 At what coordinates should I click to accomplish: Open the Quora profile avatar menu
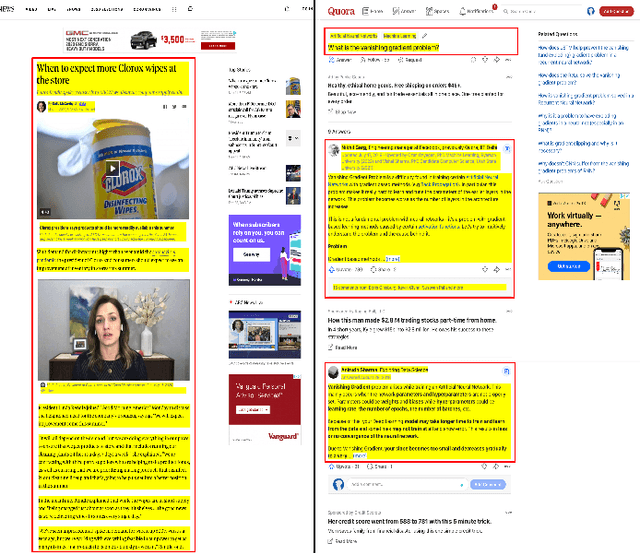pos(591,11)
